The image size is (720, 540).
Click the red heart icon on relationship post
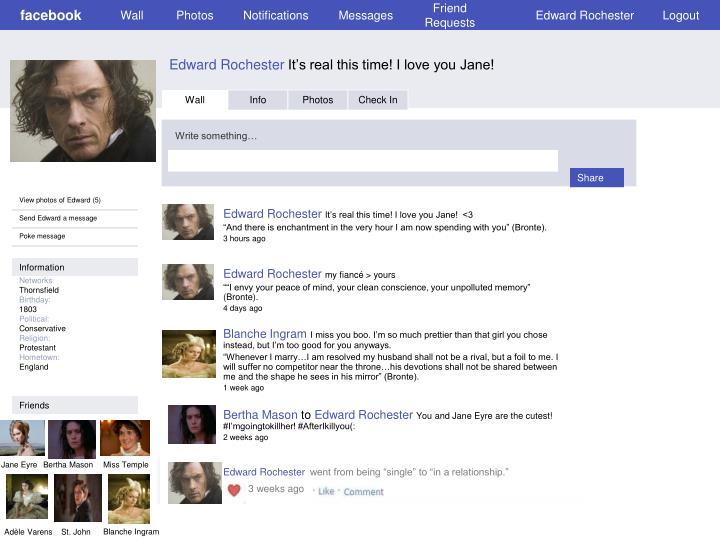tap(234, 490)
